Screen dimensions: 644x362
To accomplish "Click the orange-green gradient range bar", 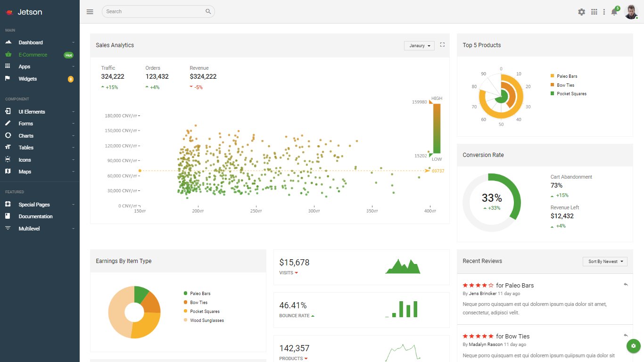I will point(437,128).
